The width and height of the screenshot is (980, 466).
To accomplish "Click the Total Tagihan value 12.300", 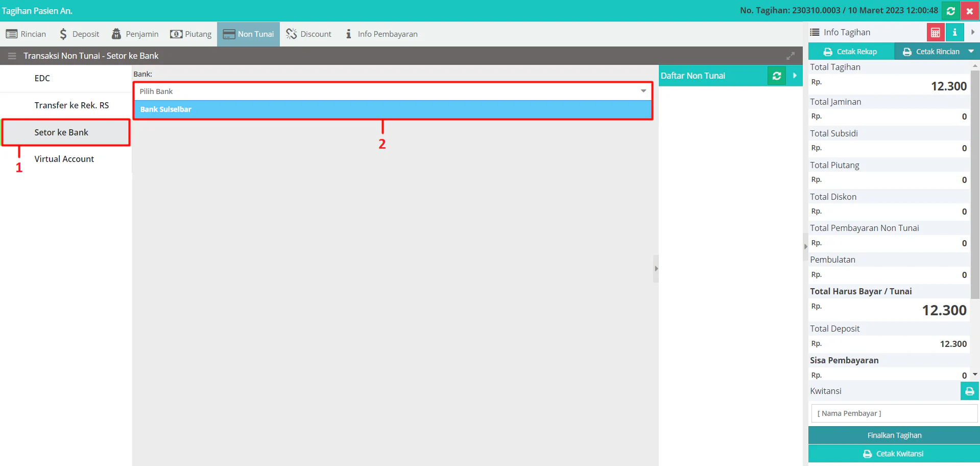I will click(948, 86).
